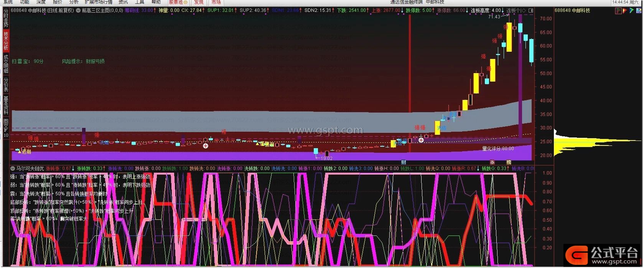Click the 财 event marker on timeline

[404, 163]
